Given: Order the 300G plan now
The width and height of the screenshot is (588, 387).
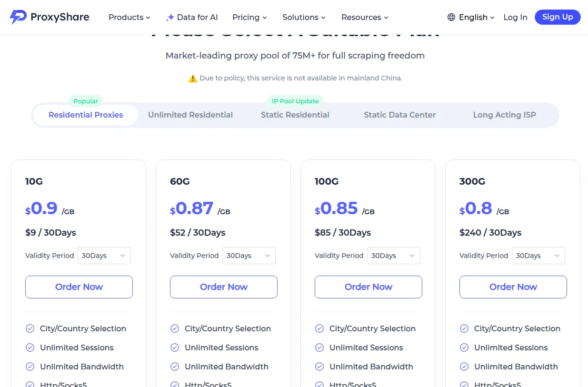Looking at the screenshot, I should (513, 287).
